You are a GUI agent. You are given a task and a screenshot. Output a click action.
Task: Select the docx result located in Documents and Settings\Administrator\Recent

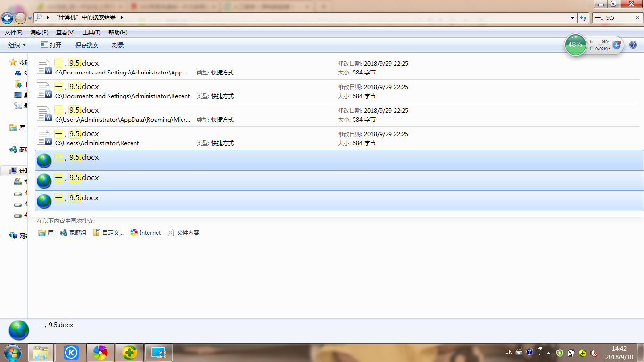pos(339,91)
